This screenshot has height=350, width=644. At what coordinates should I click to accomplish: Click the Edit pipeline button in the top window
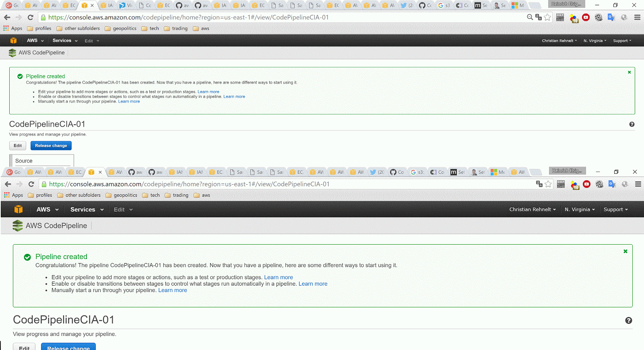click(18, 146)
